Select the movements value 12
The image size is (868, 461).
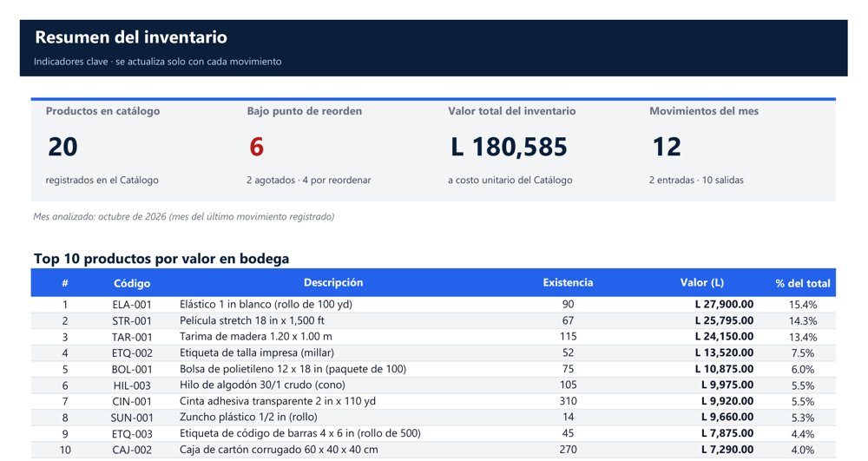tap(667, 147)
